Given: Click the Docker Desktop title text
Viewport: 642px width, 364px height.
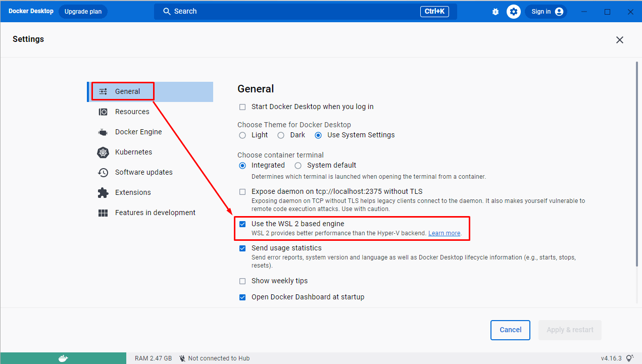Looking at the screenshot, I should coord(31,11).
